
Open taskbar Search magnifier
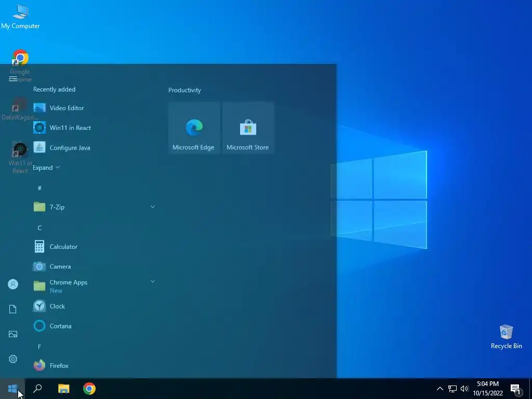tap(37, 389)
